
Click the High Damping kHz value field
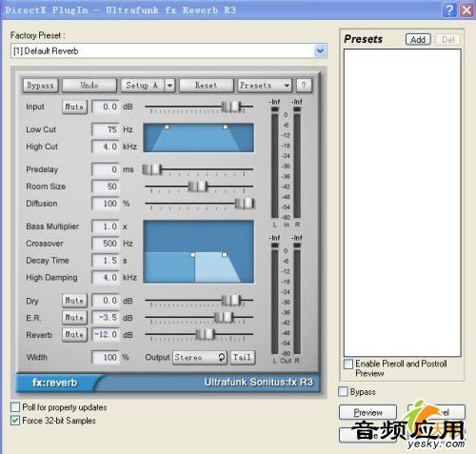point(106,278)
